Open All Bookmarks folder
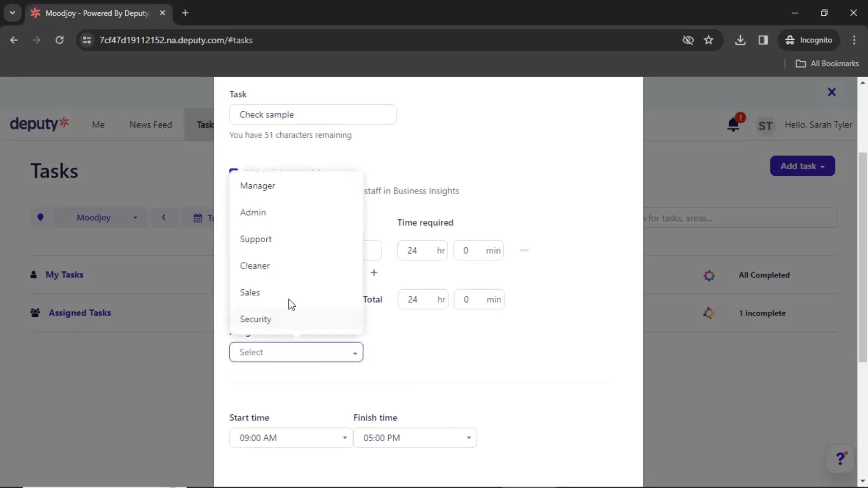The image size is (868, 488). (x=827, y=64)
